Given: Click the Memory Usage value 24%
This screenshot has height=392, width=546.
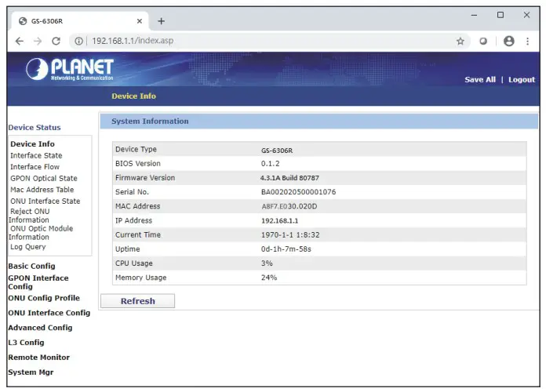Looking at the screenshot, I should pyautogui.click(x=269, y=278).
